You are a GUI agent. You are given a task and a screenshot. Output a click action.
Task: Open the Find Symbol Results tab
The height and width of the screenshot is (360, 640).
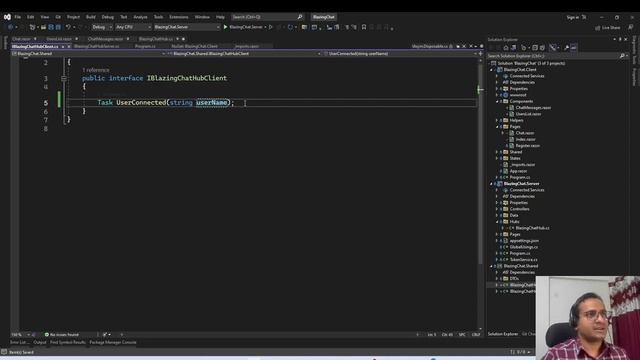(68, 342)
